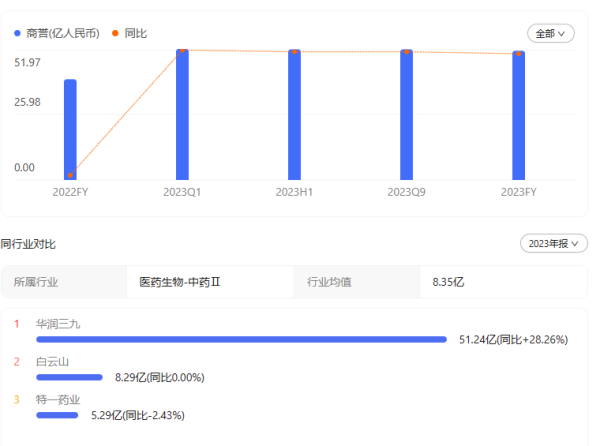Select the 2023FY blue bar
The height and width of the screenshot is (446, 600).
518,115
